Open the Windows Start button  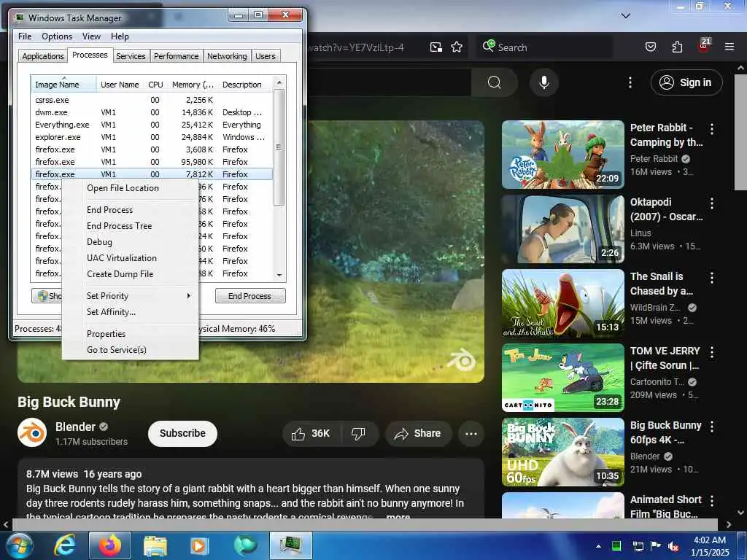[x=19, y=545]
